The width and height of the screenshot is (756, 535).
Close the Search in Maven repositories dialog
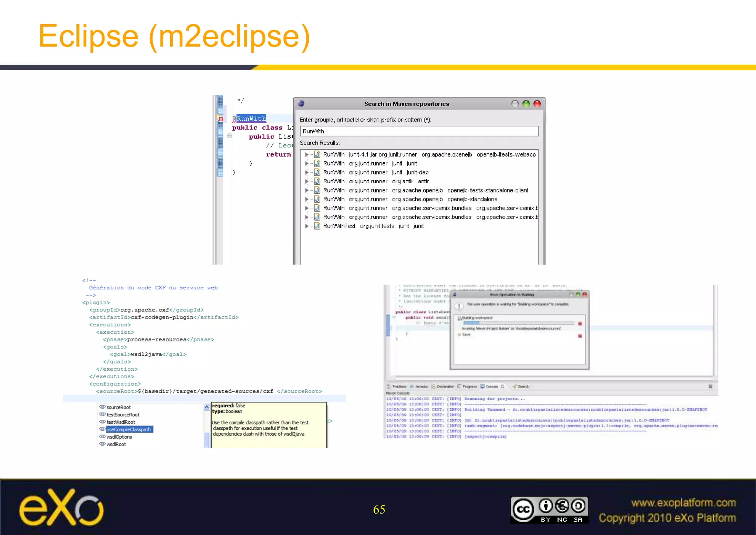coord(537,104)
